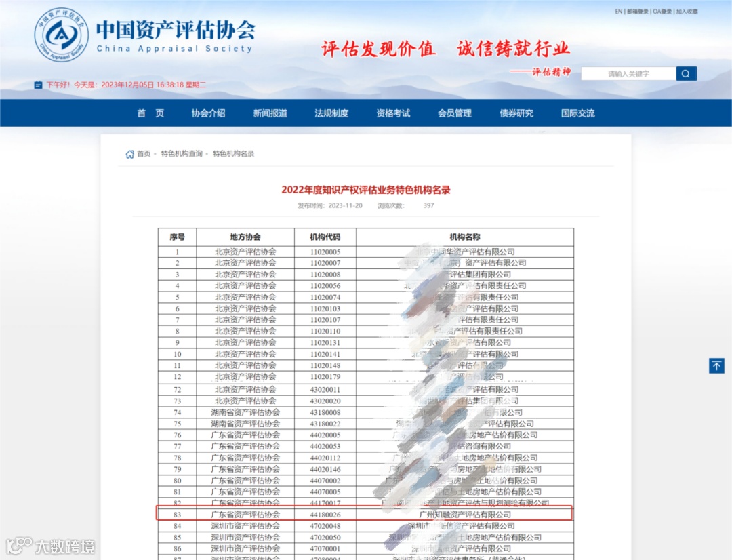This screenshot has width=732, height=560.
Task: Click the view count 397
Action: [428, 205]
